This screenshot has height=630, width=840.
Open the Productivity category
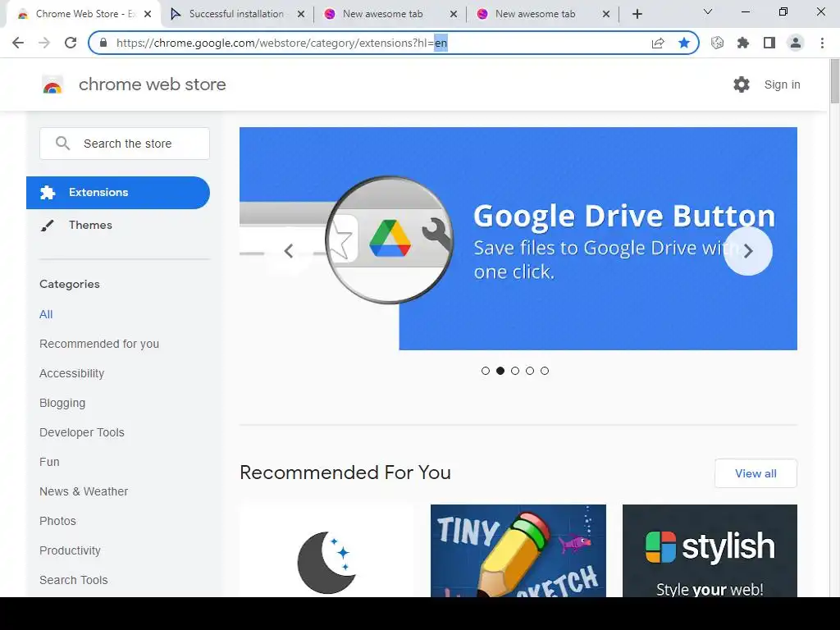[70, 550]
